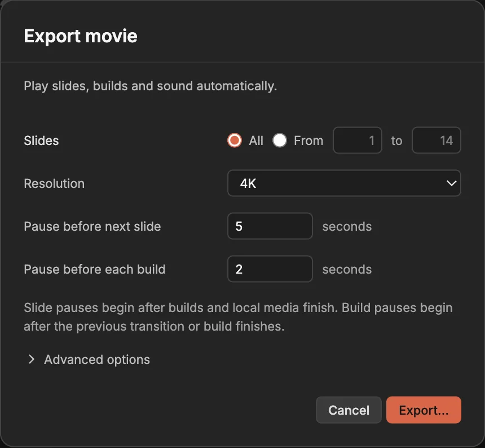Screen dimensions: 485x448
Task: Click the Resolution label
Action: [54, 183]
